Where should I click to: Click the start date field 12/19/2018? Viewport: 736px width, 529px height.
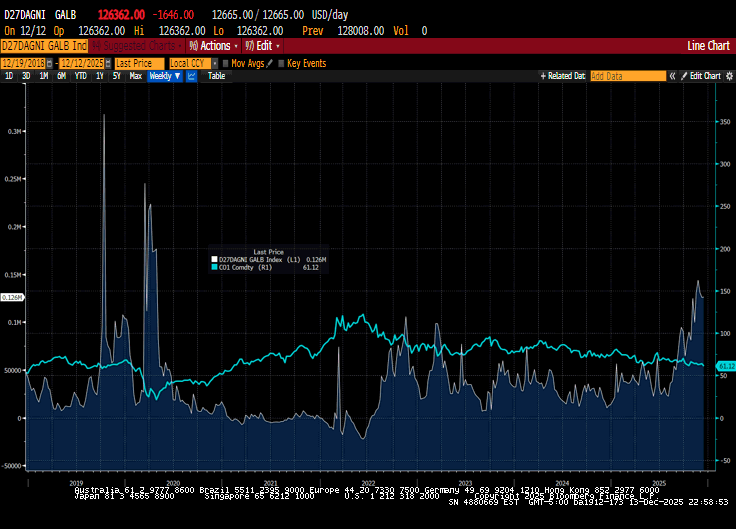23,63
